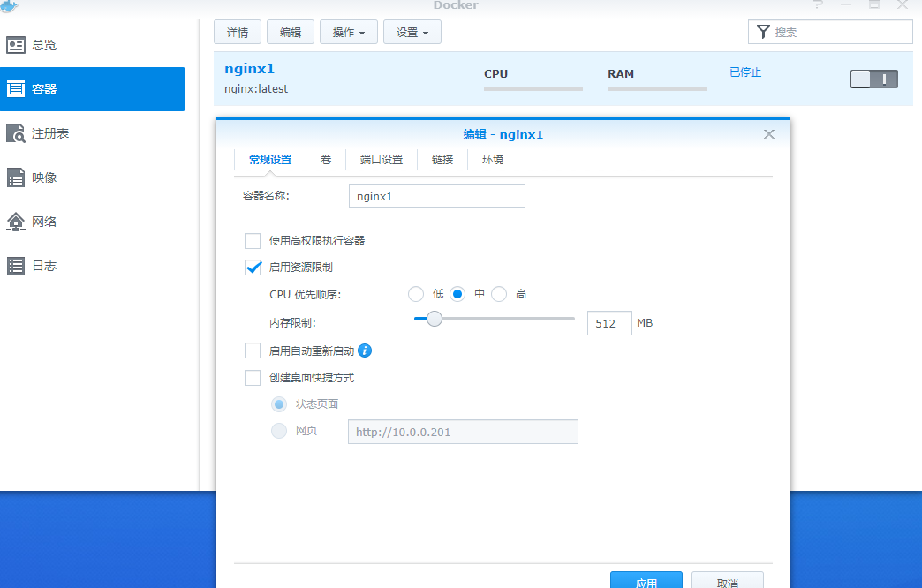Image resolution: width=922 pixels, height=588 pixels.
Task: Click the search filter funnel icon
Action: tap(763, 31)
